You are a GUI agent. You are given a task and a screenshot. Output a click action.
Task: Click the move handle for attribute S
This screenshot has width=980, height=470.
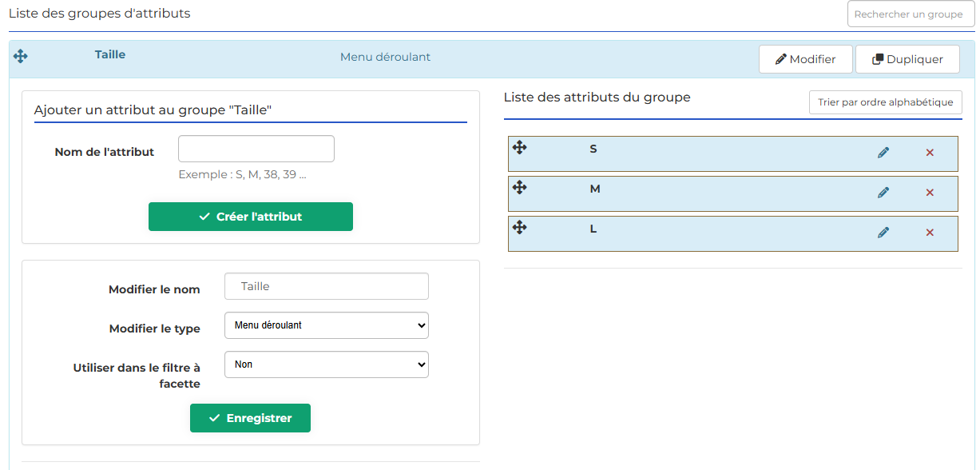pos(519,147)
